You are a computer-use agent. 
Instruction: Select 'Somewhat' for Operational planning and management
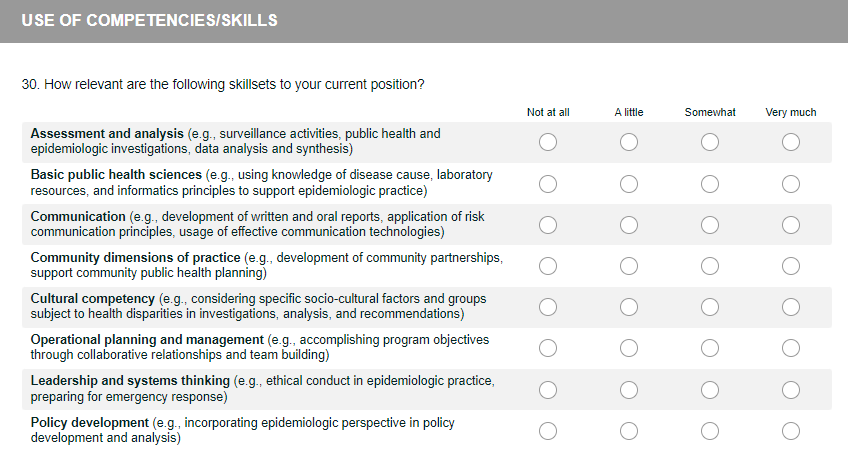click(x=710, y=348)
